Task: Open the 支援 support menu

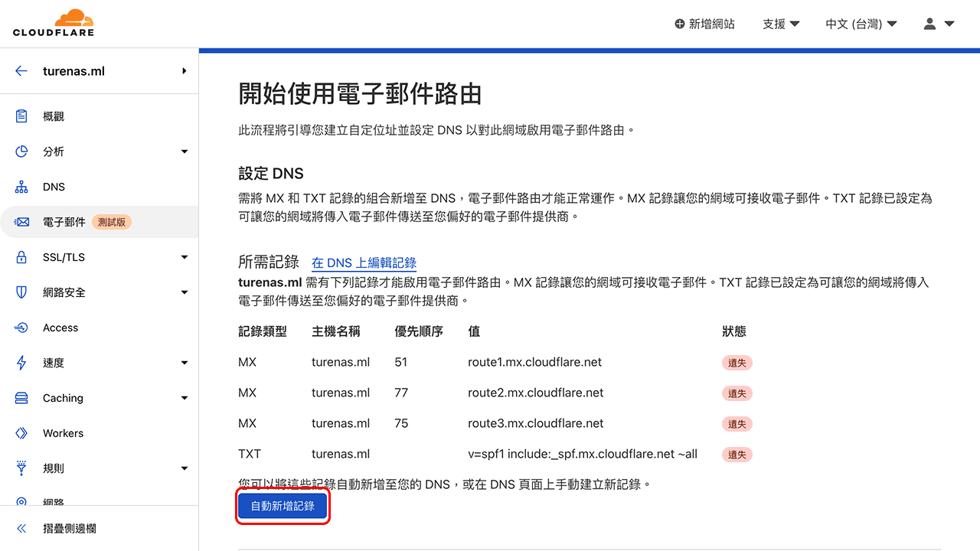Action: tap(780, 24)
